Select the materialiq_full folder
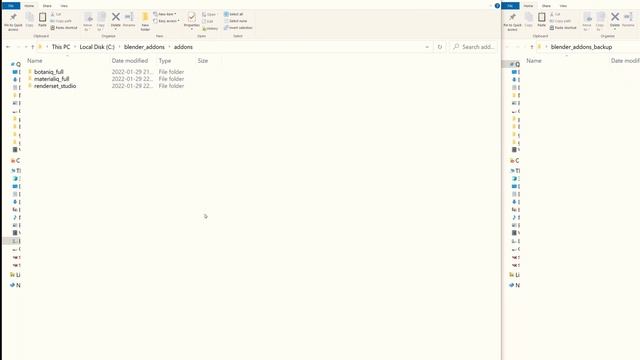Viewport: 640px width, 360px height. click(x=51, y=79)
